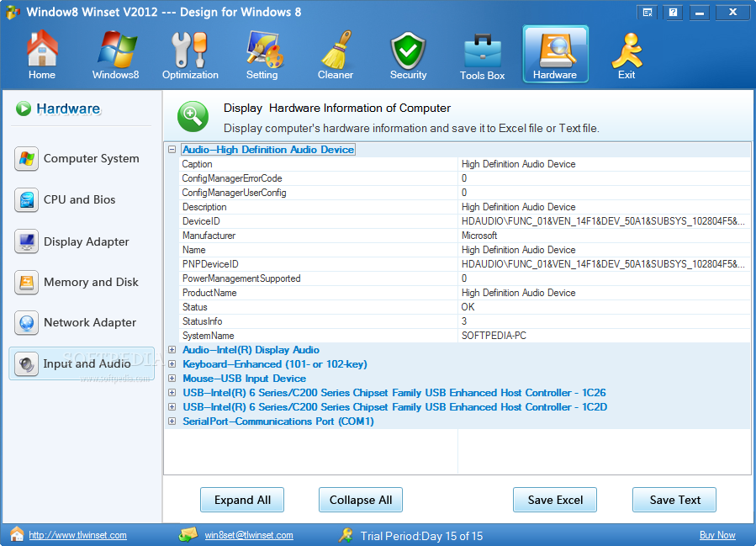This screenshot has height=546, width=756.
Task: Open the http://www.tlwinset.com link
Action: (77, 535)
